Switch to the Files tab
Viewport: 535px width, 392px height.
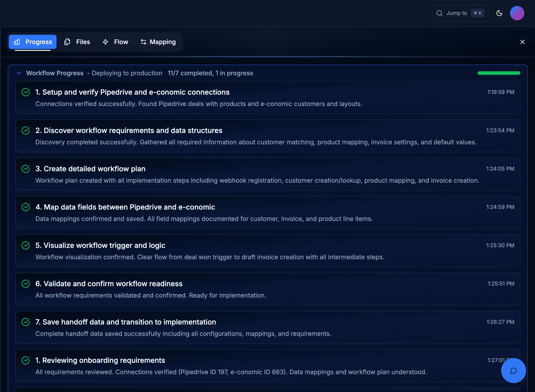pos(77,42)
